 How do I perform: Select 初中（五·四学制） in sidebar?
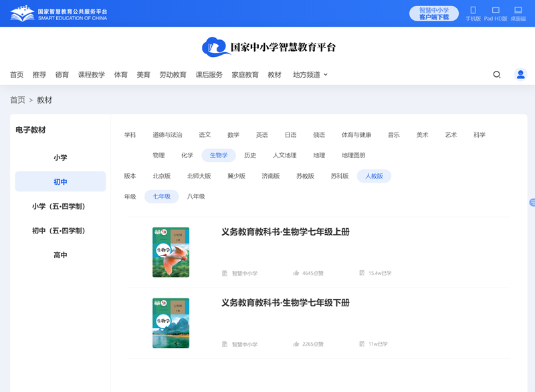pos(60,231)
